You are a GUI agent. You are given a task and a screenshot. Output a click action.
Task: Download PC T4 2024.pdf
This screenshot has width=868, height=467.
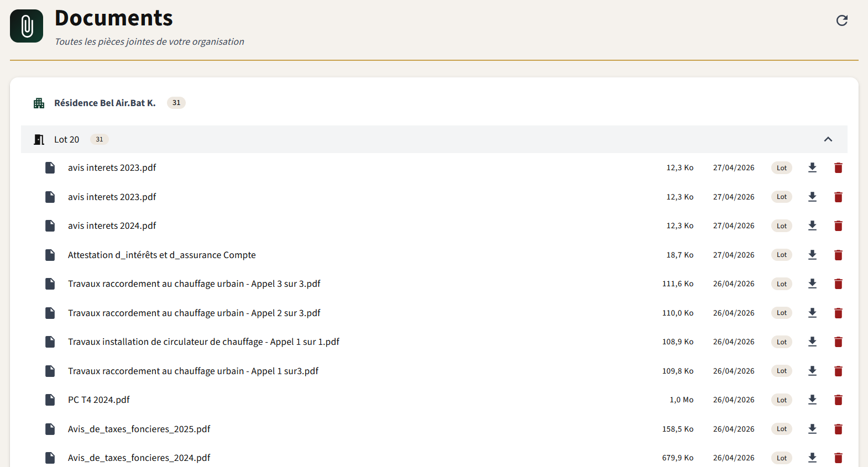point(812,400)
